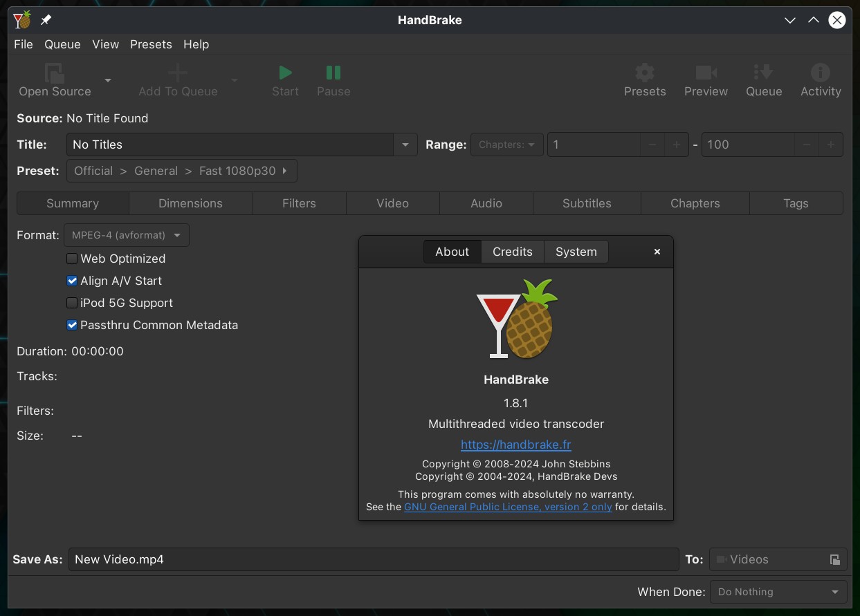Show the Queue panel icon

pyautogui.click(x=764, y=73)
